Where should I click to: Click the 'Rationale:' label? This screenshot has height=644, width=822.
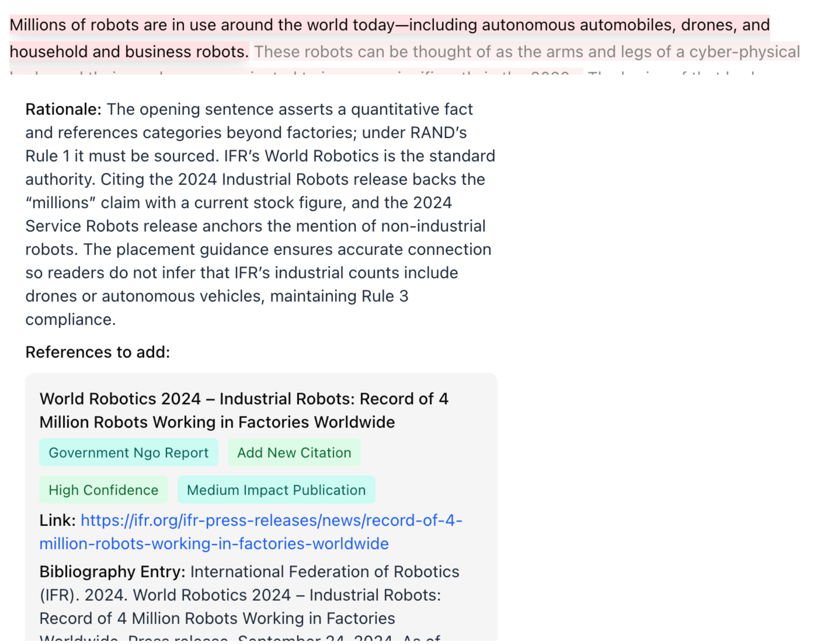(x=63, y=110)
